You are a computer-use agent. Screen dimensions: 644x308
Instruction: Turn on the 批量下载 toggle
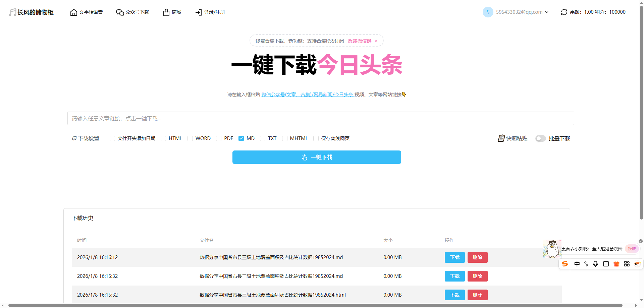540,138
